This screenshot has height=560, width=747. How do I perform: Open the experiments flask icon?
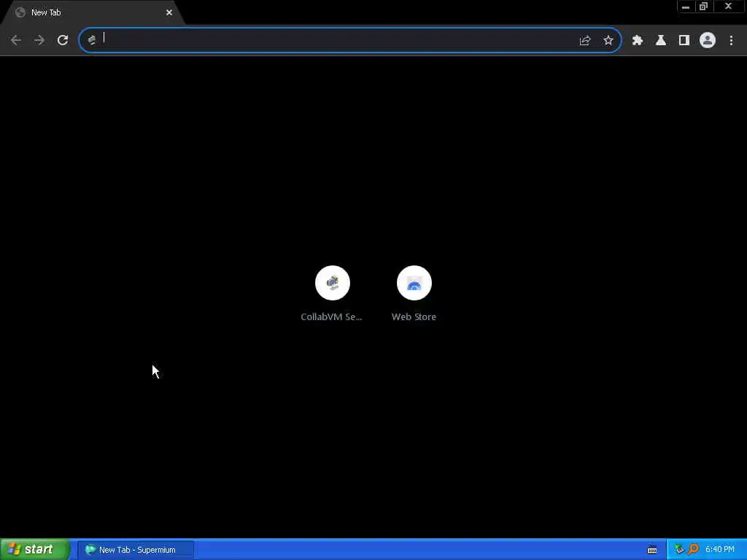click(x=661, y=41)
